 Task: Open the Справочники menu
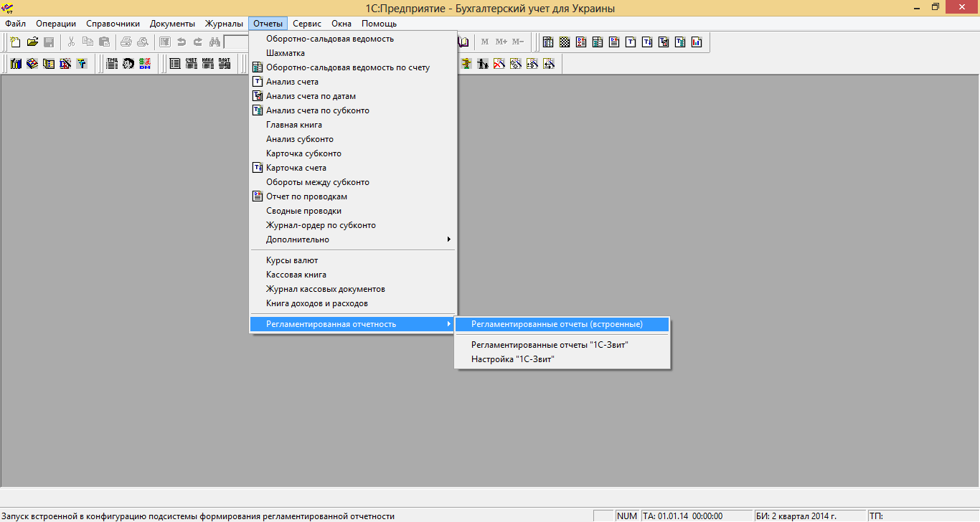(x=113, y=24)
